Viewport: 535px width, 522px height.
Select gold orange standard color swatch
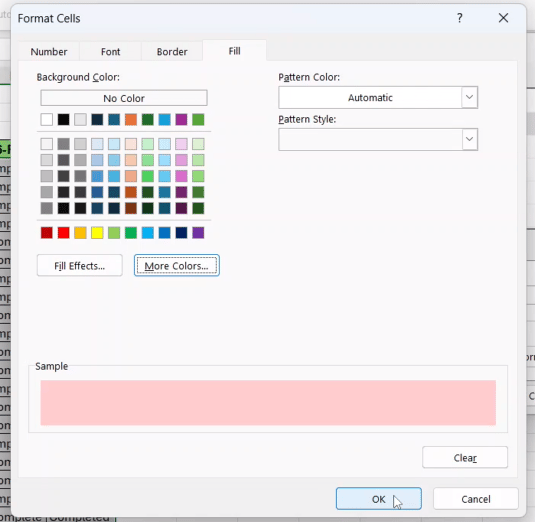coord(80,233)
